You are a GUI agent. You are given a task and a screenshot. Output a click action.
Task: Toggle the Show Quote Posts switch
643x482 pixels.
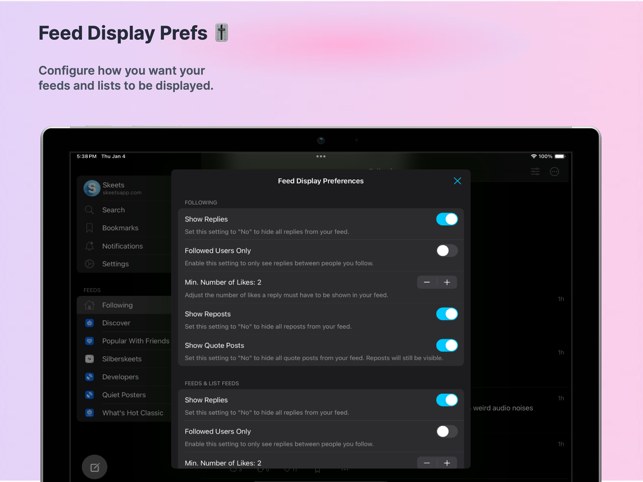tap(447, 345)
